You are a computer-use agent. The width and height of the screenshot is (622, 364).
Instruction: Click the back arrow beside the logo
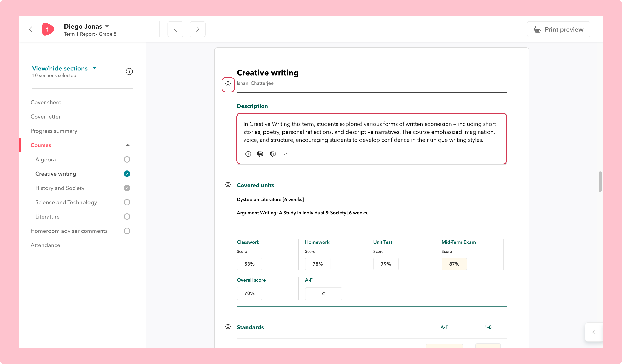[x=31, y=29]
